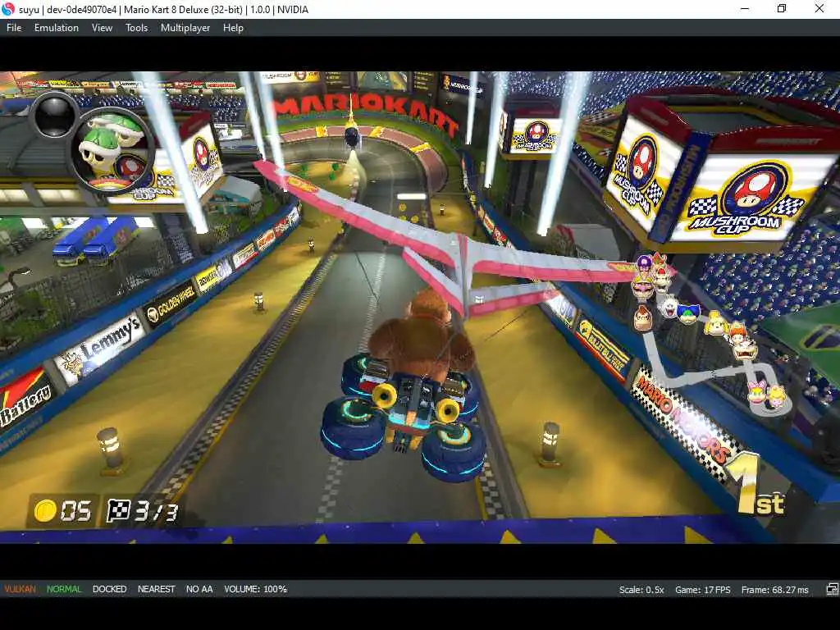Toggle the VULKAN graphics API indicator

[x=20, y=589]
